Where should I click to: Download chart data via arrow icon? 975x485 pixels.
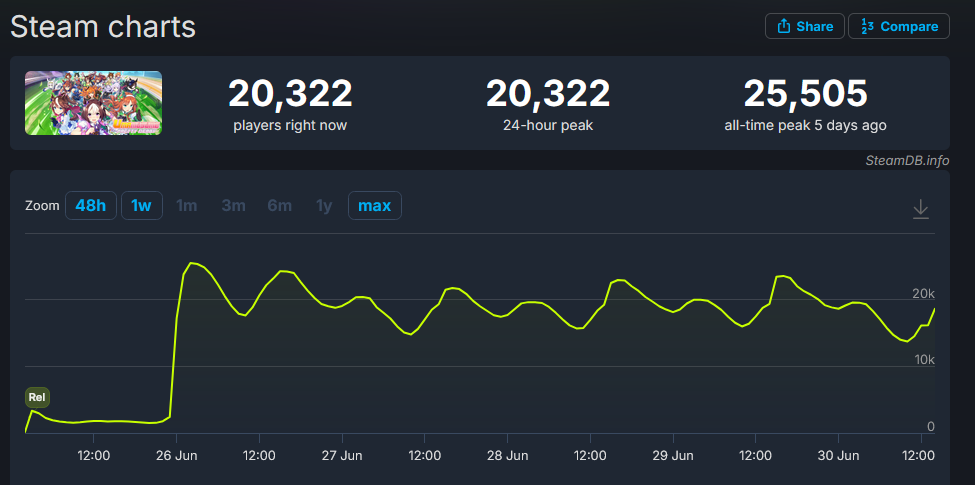[x=920, y=210]
